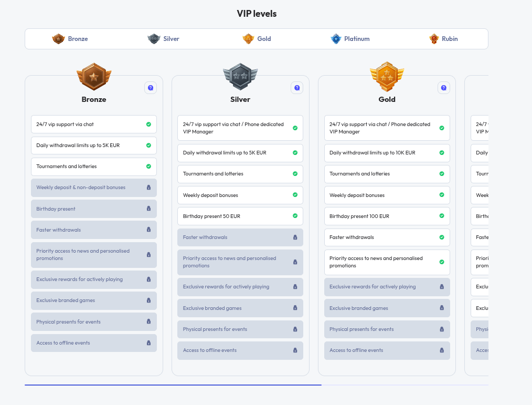Screen dimensions: 532x405
Task: Select the Rubin level tab
Action: coord(443,39)
